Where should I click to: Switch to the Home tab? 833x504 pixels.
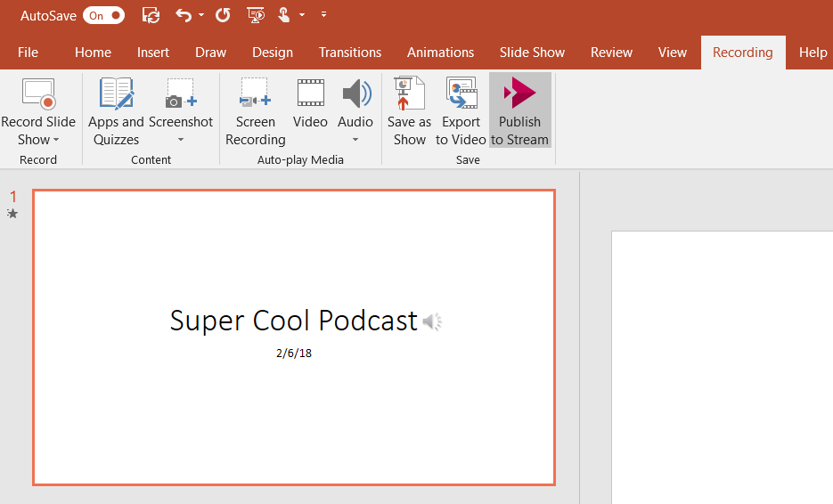(93, 52)
